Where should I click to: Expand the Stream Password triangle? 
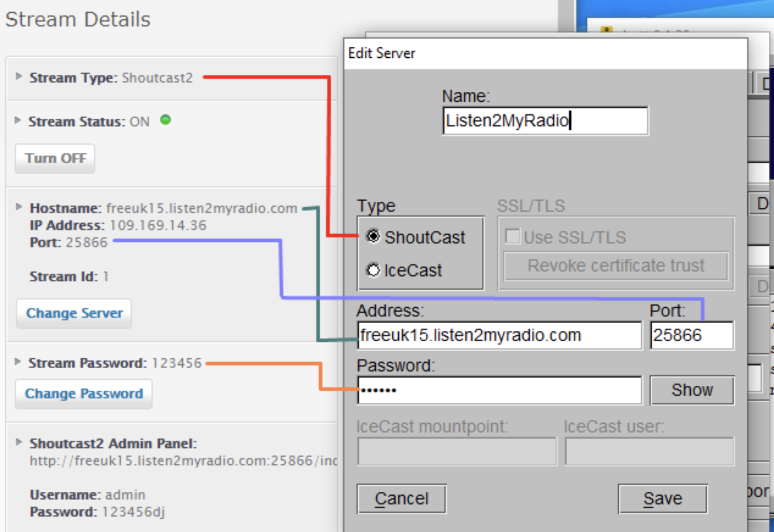(18, 362)
